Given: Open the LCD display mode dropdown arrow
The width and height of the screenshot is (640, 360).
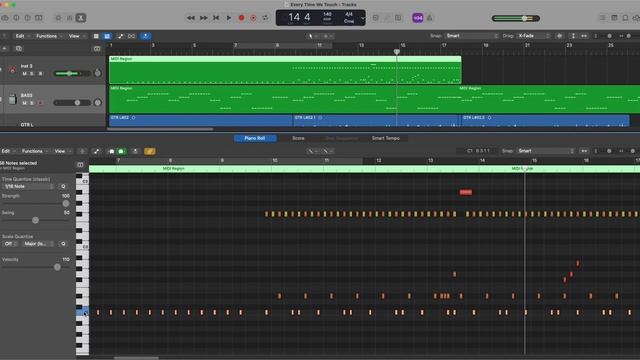Looking at the screenshot, I should [x=362, y=18].
